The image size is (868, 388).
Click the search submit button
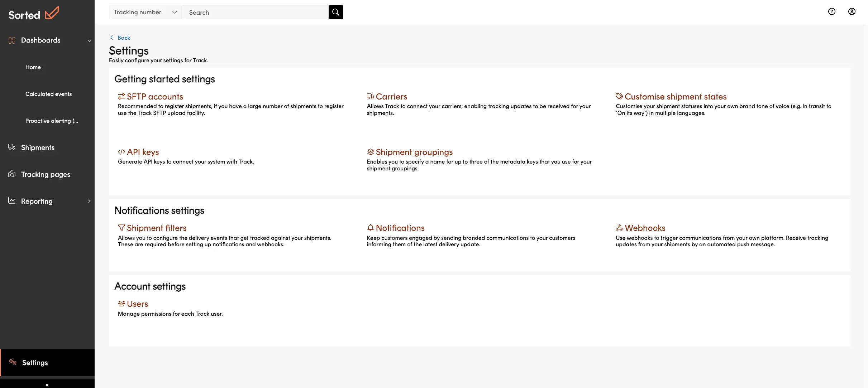(335, 12)
